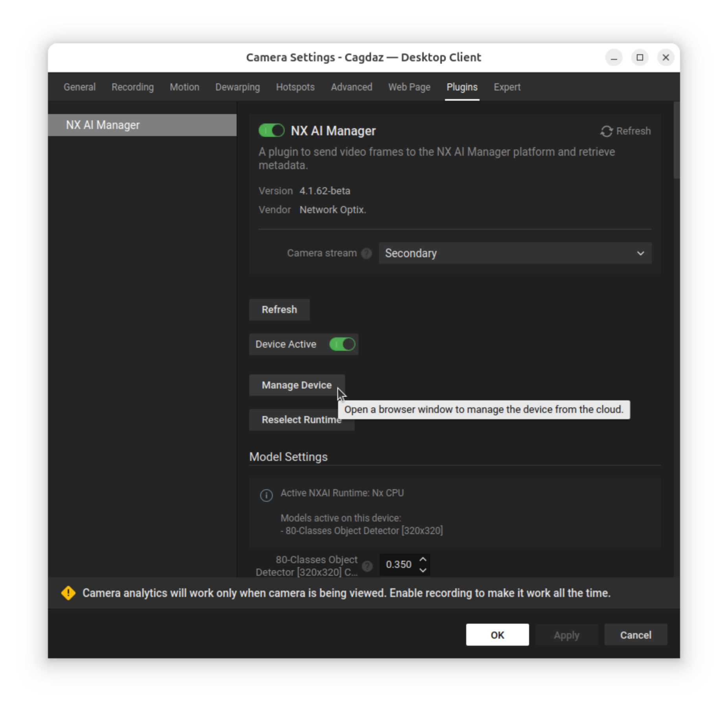
Task: Click the help icon beside Object Detector setting
Action: tap(367, 566)
